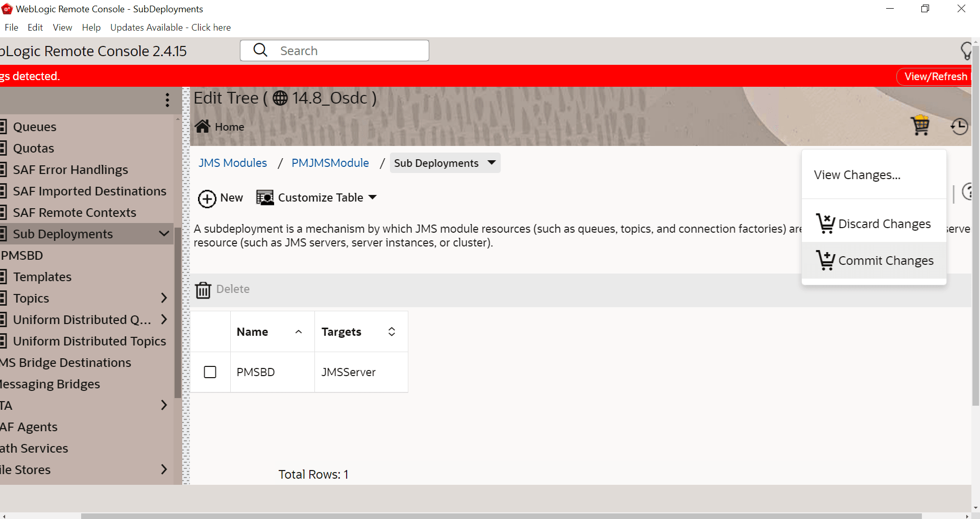Viewport: 980px width, 519px height.
Task: Click the help question mark icon
Action: click(967, 192)
